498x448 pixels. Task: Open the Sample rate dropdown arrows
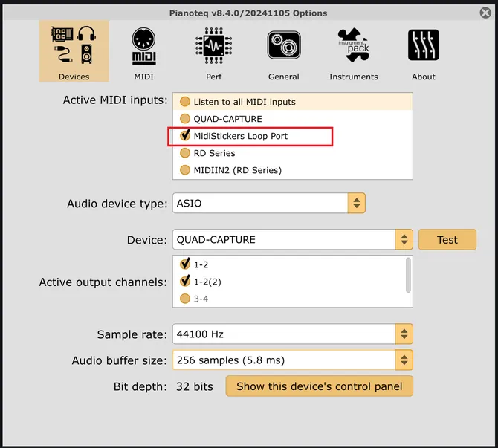coord(404,334)
